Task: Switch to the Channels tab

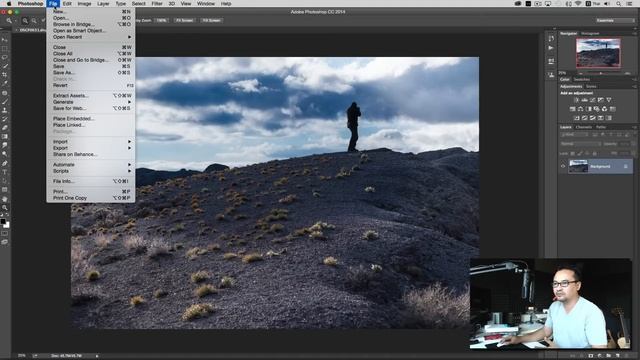Action: (x=584, y=127)
